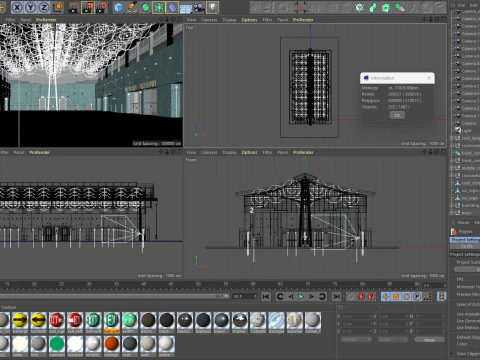Toggle the Y axis lock
This screenshot has width=480, height=360.
pyautogui.click(x=30, y=7)
